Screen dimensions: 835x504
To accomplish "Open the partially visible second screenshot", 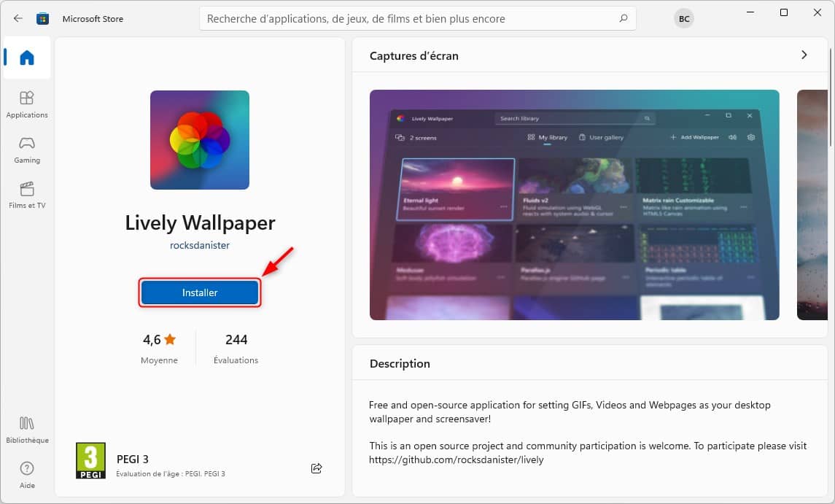I will pos(812,204).
